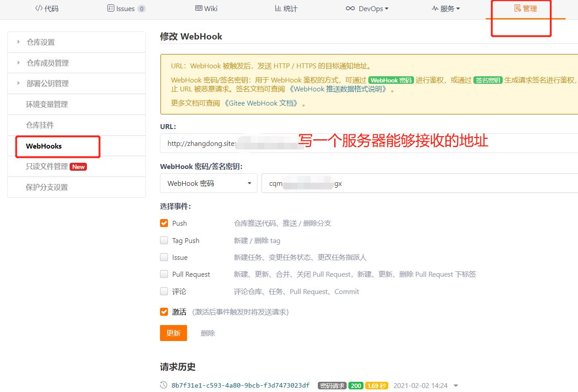Click the red New badge
This screenshot has height=392, width=578.
78,167
